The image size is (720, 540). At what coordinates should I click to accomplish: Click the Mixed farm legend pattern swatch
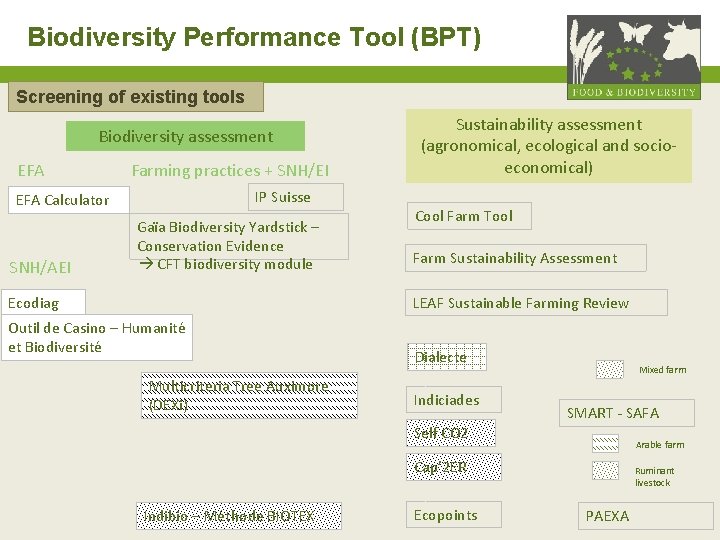pyautogui.click(x=610, y=370)
